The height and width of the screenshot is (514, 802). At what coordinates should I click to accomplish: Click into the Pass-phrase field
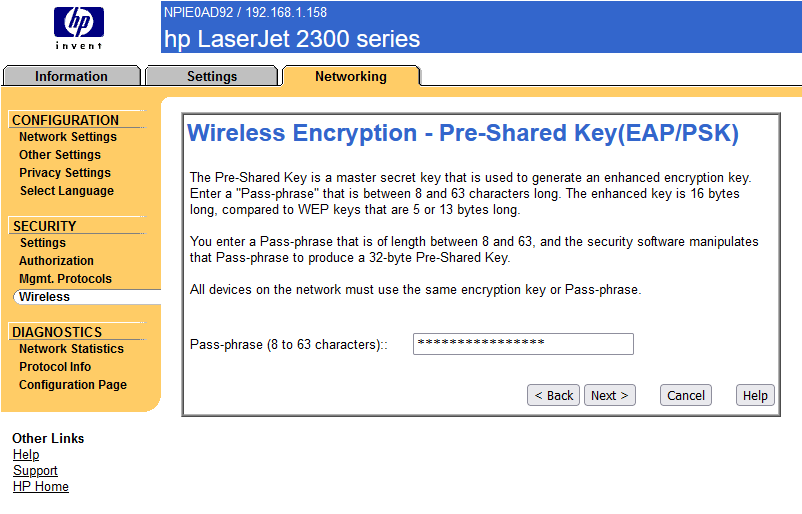pos(523,344)
